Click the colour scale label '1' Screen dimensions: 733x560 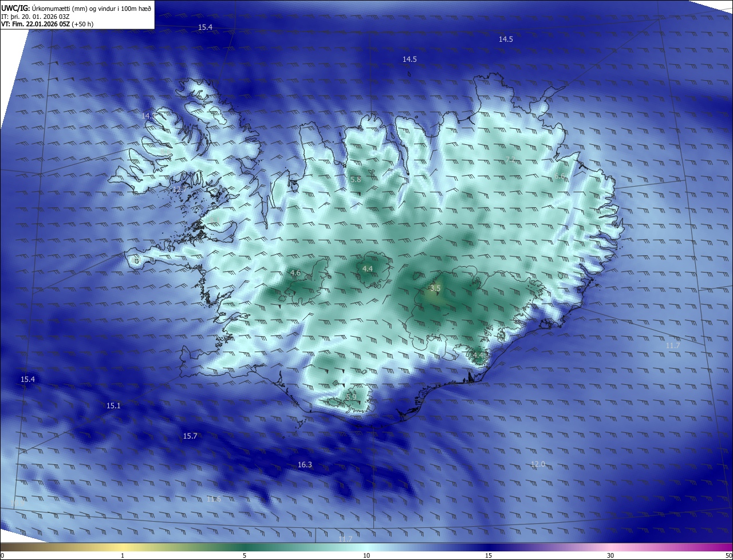(123, 555)
